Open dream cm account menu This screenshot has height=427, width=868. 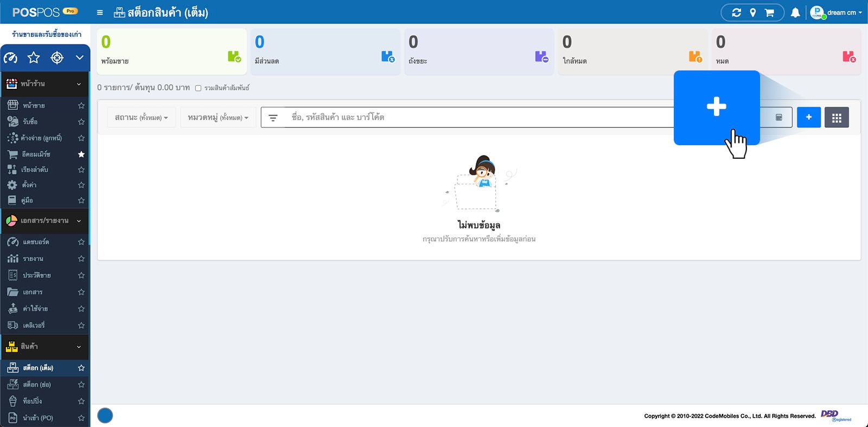coord(836,12)
